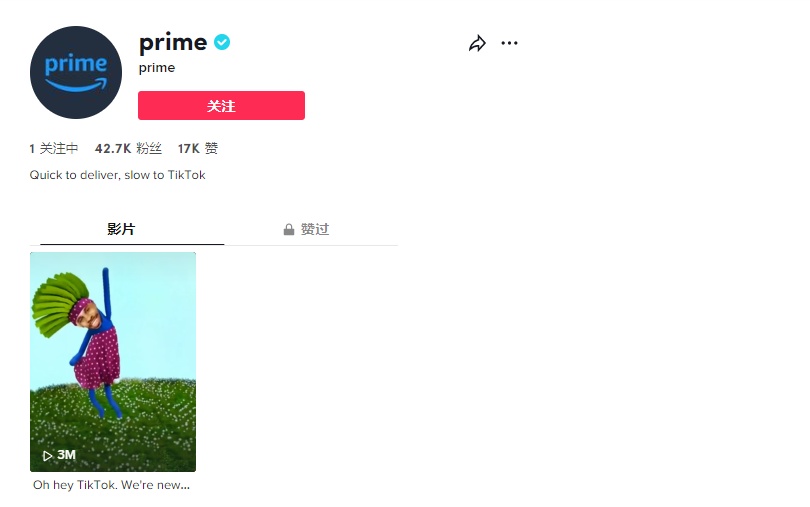Click the 粉丝 followers label
Screen dimensions: 810x507
[149, 149]
